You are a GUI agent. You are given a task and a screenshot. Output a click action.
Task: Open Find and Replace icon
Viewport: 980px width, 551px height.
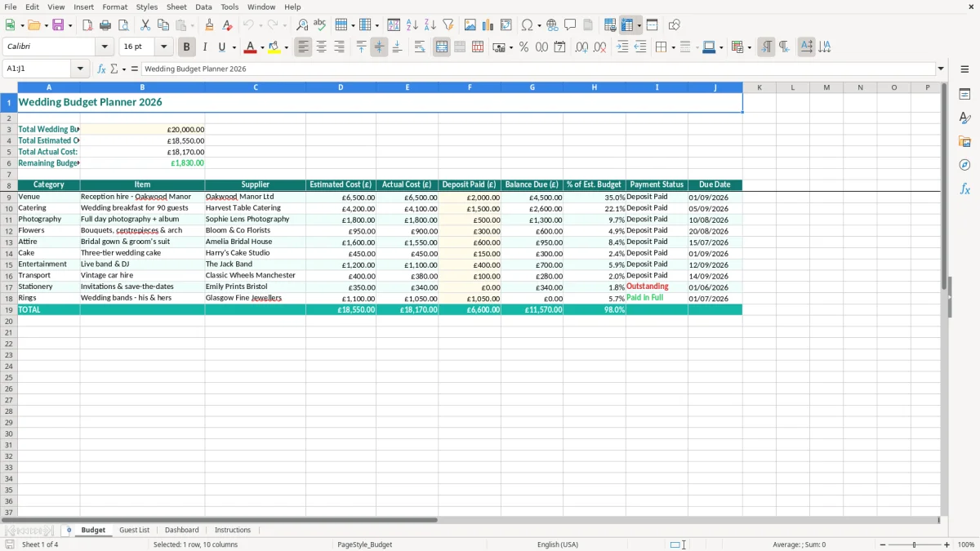(x=302, y=25)
